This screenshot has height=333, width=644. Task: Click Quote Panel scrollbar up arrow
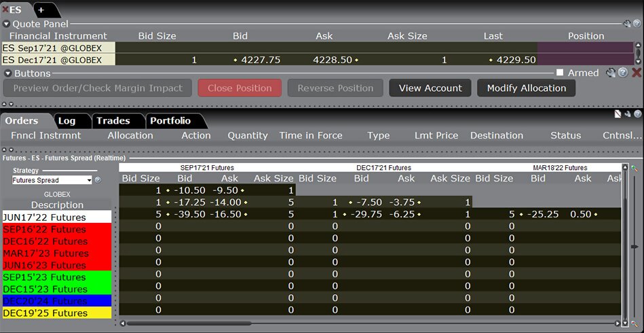pos(638,46)
